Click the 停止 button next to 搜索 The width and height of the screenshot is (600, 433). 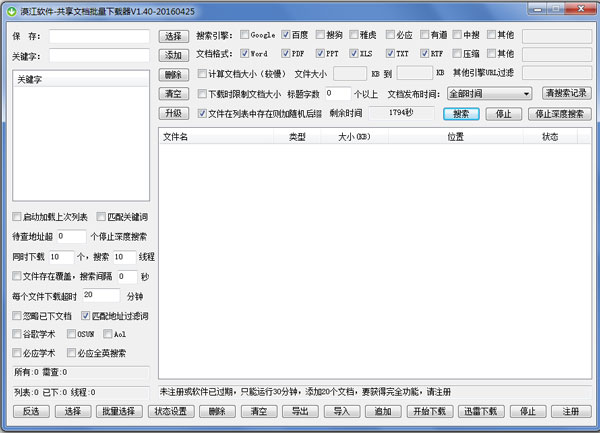(504, 114)
